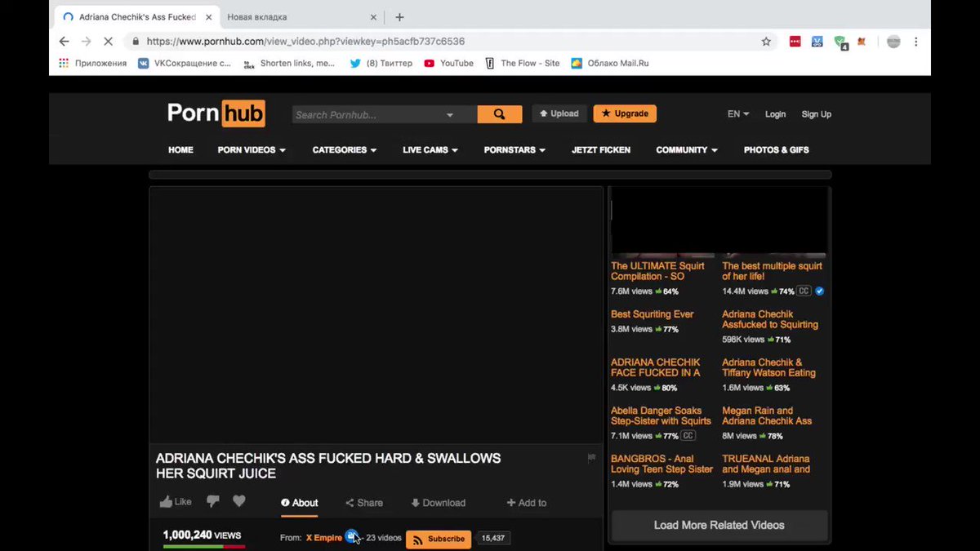Image resolution: width=980 pixels, height=551 pixels.
Task: Open The Flow - Site bookmark
Action: tap(523, 63)
